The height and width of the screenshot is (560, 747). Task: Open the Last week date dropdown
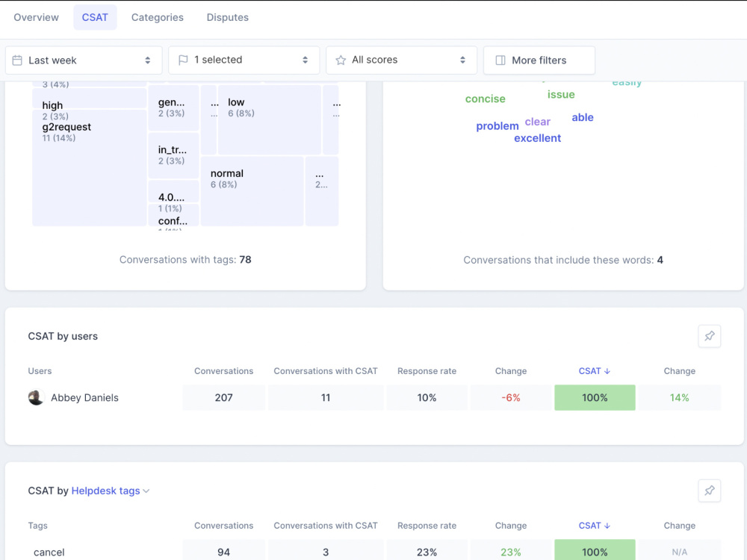pos(84,60)
